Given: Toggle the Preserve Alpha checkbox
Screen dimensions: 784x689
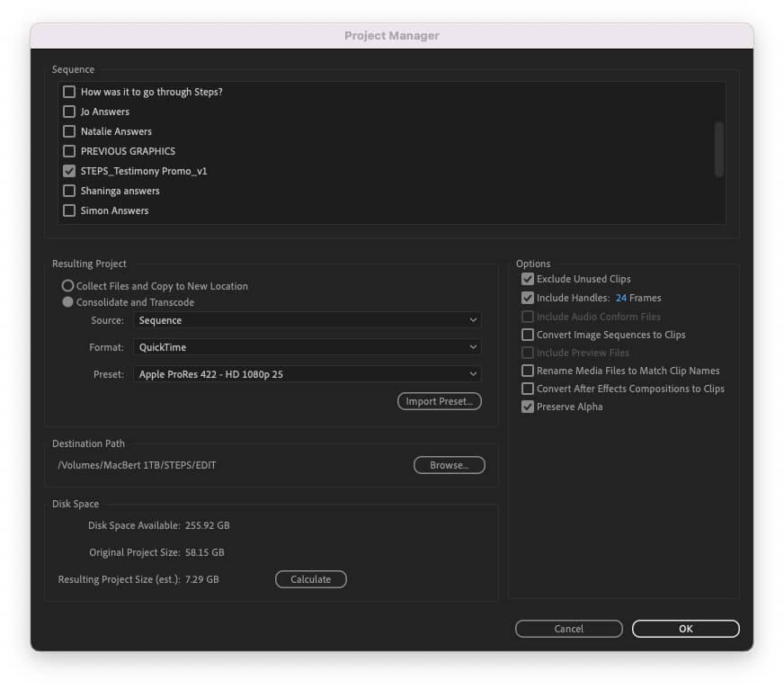Looking at the screenshot, I should (x=528, y=407).
